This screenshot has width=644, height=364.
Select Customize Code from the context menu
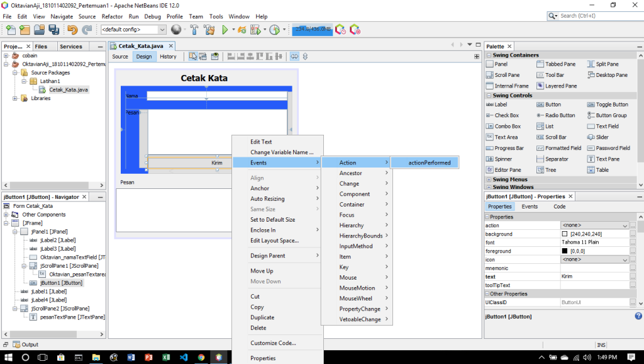(273, 343)
